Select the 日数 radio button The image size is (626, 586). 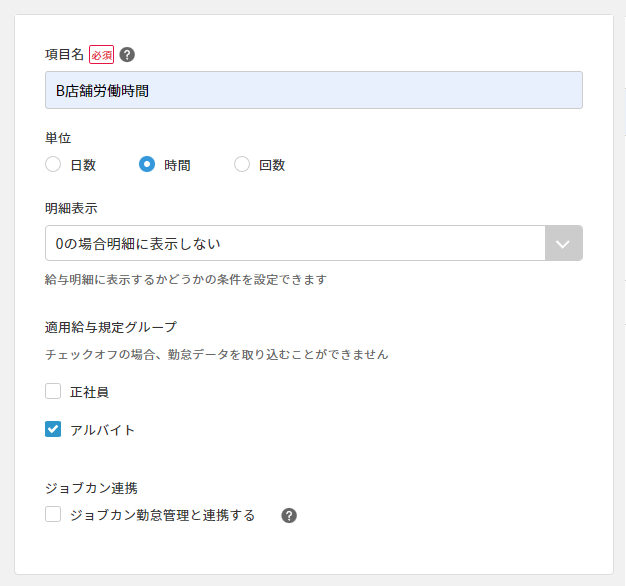pyautogui.click(x=53, y=165)
